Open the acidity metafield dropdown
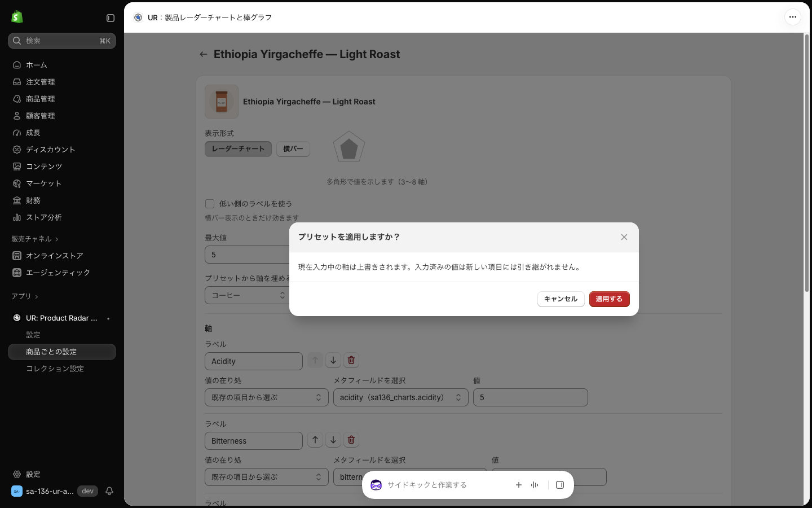This screenshot has width=812, height=508. pos(400,397)
